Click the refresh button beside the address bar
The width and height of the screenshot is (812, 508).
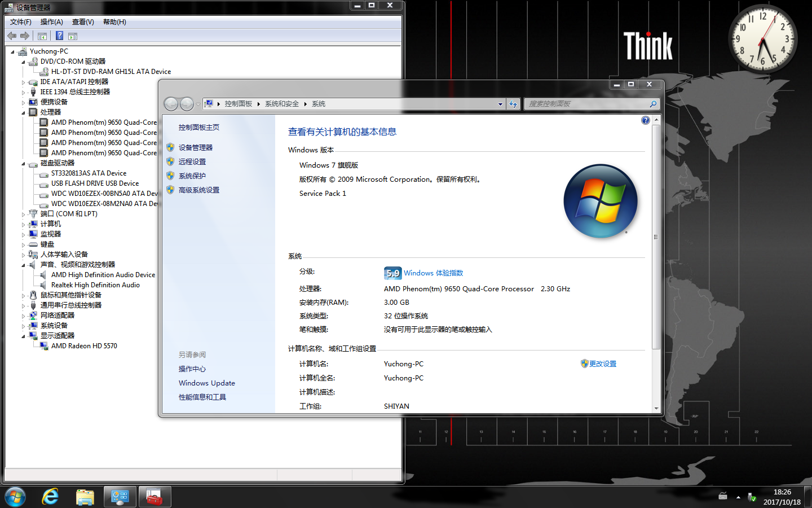click(x=513, y=104)
